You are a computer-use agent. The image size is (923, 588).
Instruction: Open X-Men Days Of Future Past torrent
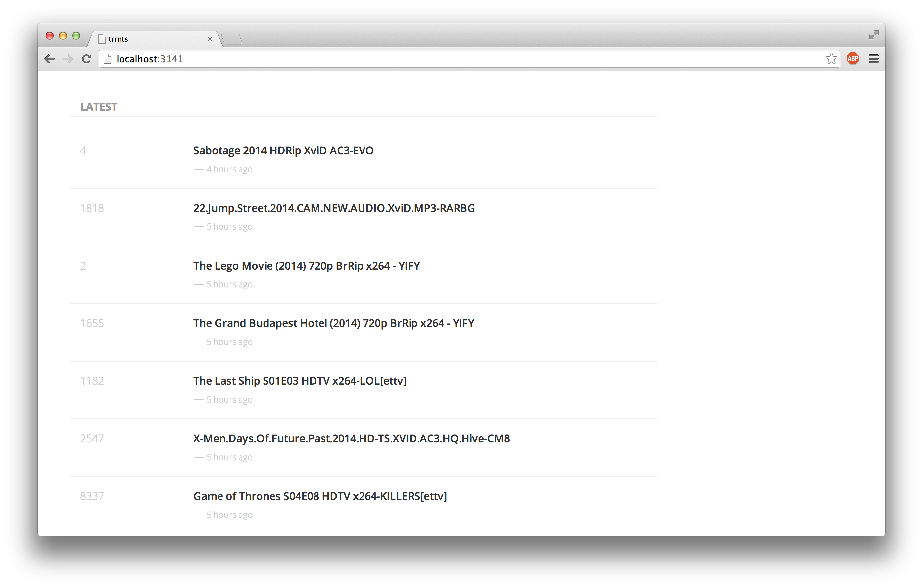(351, 438)
